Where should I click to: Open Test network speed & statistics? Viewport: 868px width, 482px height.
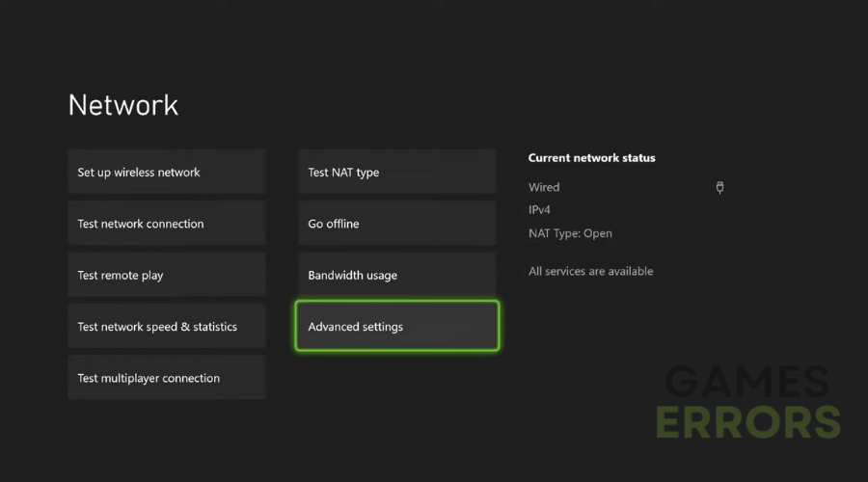[166, 327]
